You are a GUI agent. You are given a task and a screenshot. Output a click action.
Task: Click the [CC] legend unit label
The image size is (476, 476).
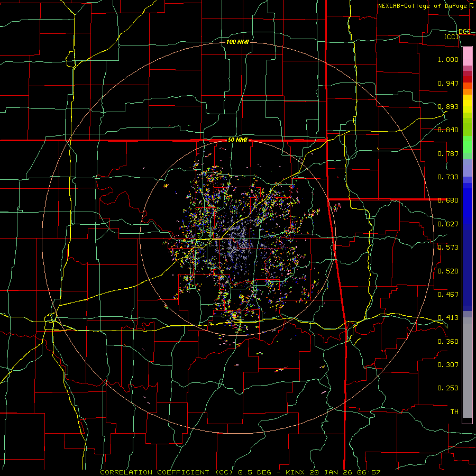[452, 36]
